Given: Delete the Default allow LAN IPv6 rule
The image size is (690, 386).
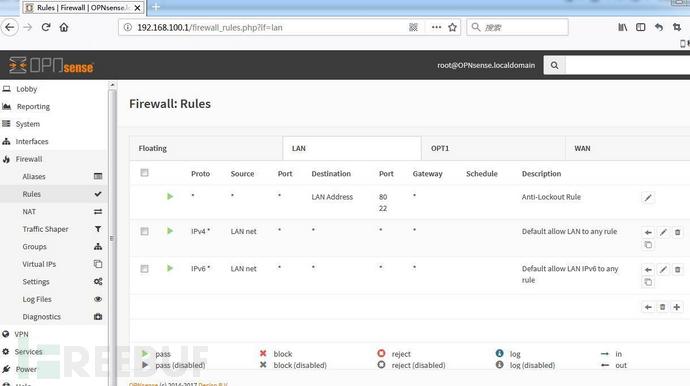Looking at the screenshot, I should (678, 269).
